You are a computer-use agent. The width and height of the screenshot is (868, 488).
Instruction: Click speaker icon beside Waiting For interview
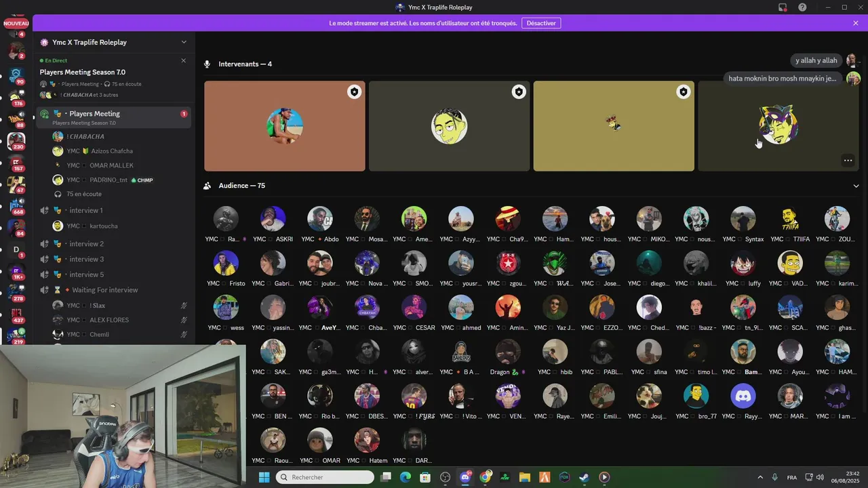pyautogui.click(x=45, y=290)
